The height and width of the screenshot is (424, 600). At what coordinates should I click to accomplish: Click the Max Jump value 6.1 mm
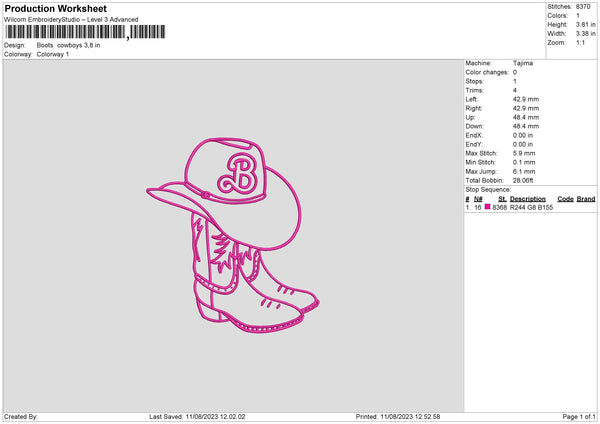(x=524, y=171)
